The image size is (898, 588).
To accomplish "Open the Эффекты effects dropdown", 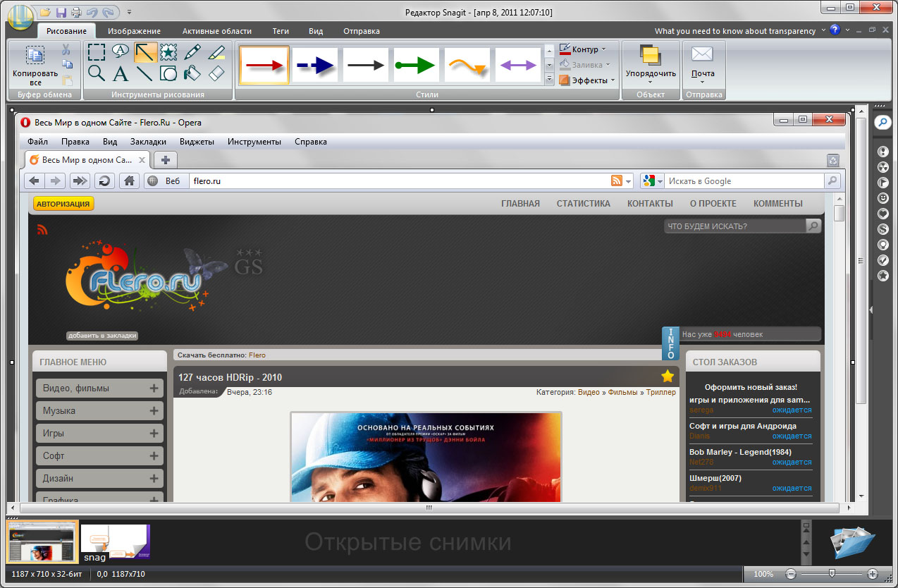I will coord(587,80).
